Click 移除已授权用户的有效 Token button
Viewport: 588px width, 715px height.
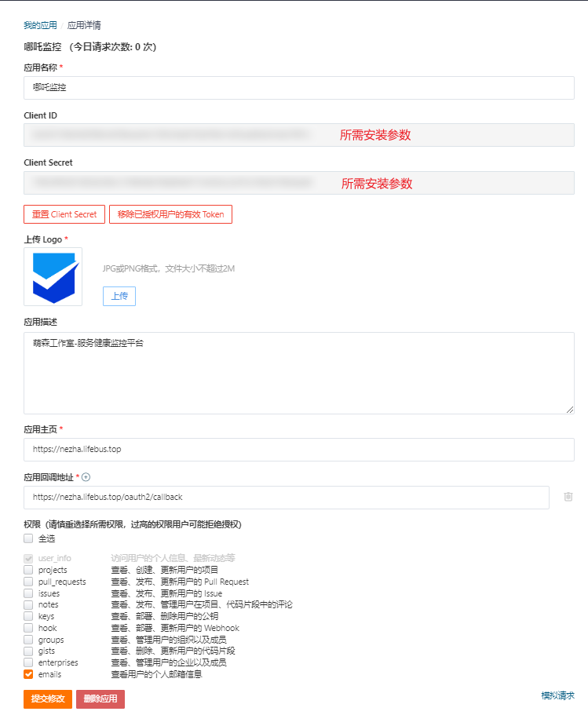pos(170,214)
